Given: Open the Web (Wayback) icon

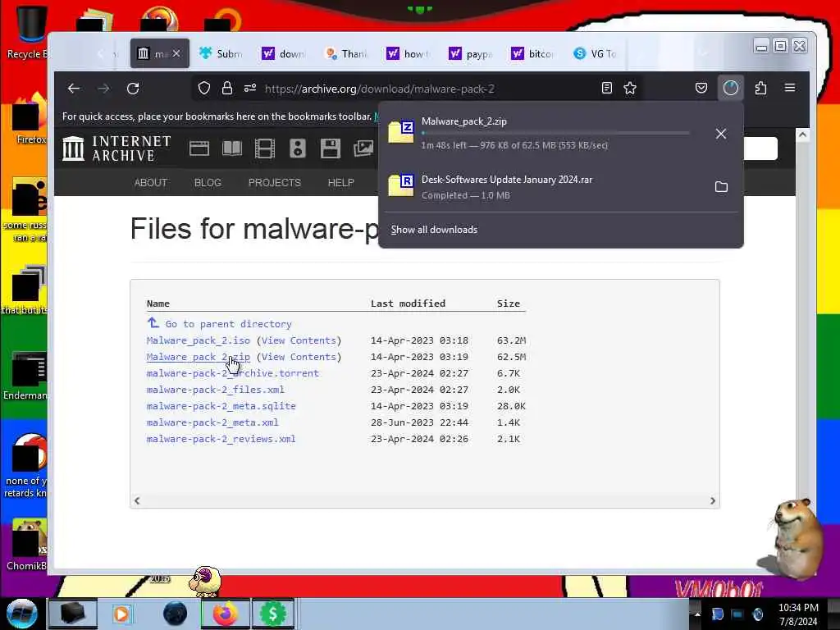Looking at the screenshot, I should point(199,148).
